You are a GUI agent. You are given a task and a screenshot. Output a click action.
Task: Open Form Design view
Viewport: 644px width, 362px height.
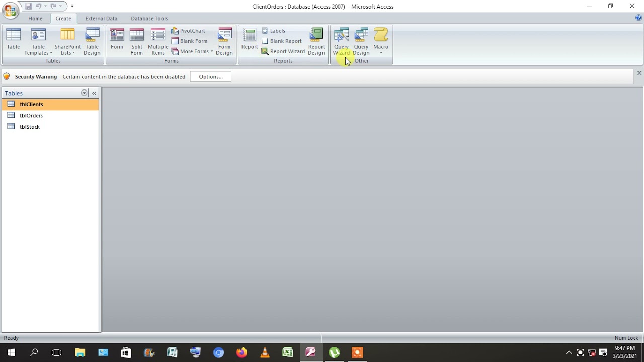(224, 42)
